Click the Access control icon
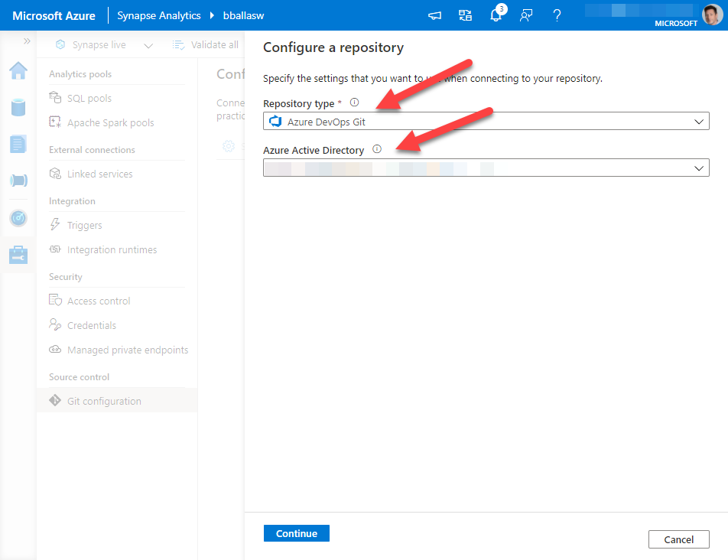Viewport: 728px width, 560px height. click(55, 300)
